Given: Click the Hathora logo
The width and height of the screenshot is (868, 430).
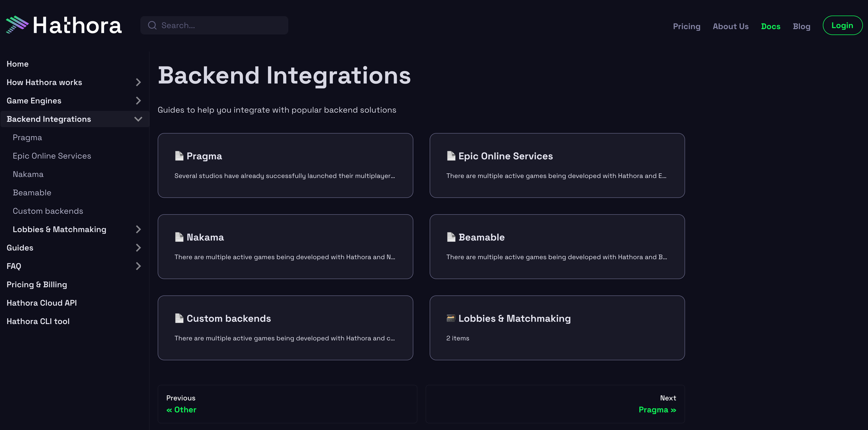Looking at the screenshot, I should pyautogui.click(x=64, y=25).
